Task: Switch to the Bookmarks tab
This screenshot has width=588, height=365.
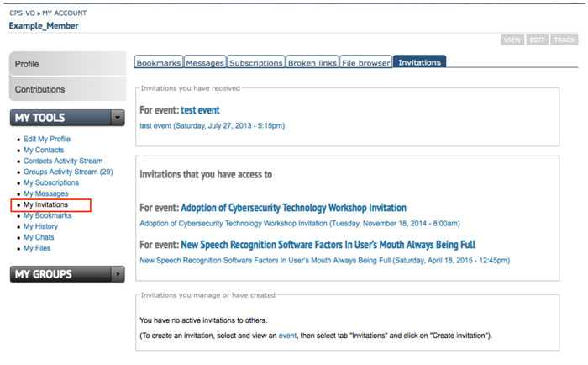Action: (x=158, y=62)
